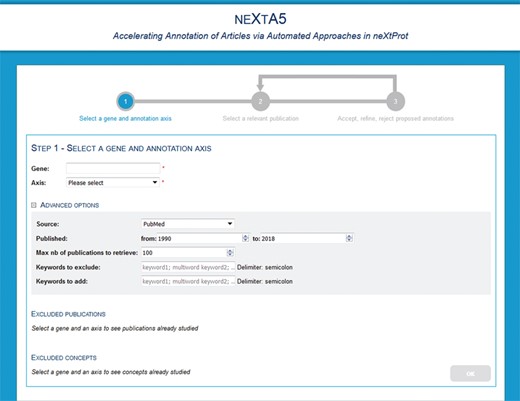Click the 'Accelerating Annotation of Articles' subtitle
Viewport: 520px width, 401px height.
pos(260,36)
